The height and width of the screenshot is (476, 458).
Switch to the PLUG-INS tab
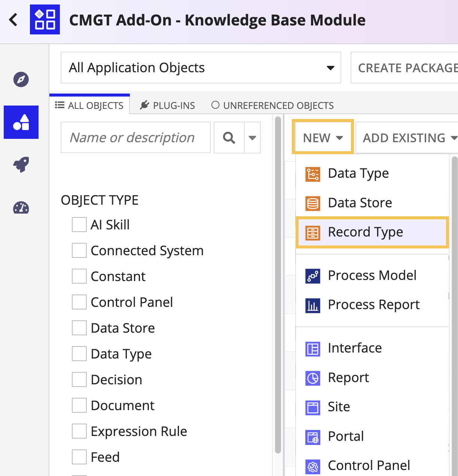pos(167,105)
